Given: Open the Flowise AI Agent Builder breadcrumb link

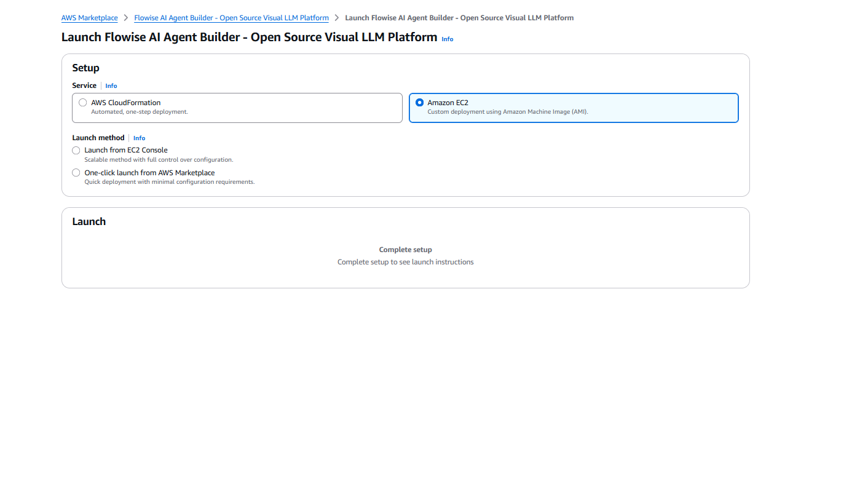Looking at the screenshot, I should pos(231,18).
